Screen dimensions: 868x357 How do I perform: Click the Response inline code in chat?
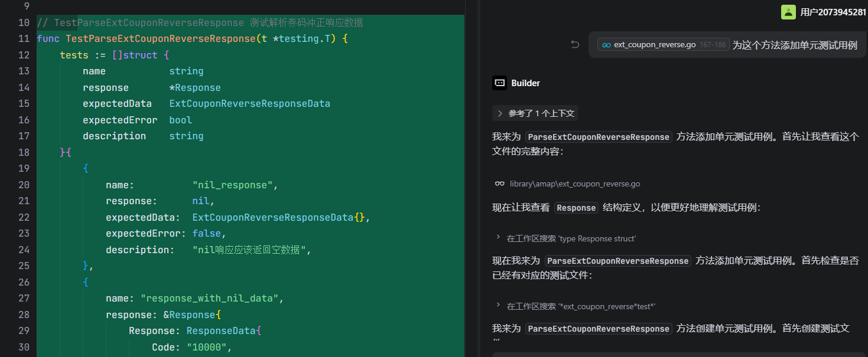[576, 208]
